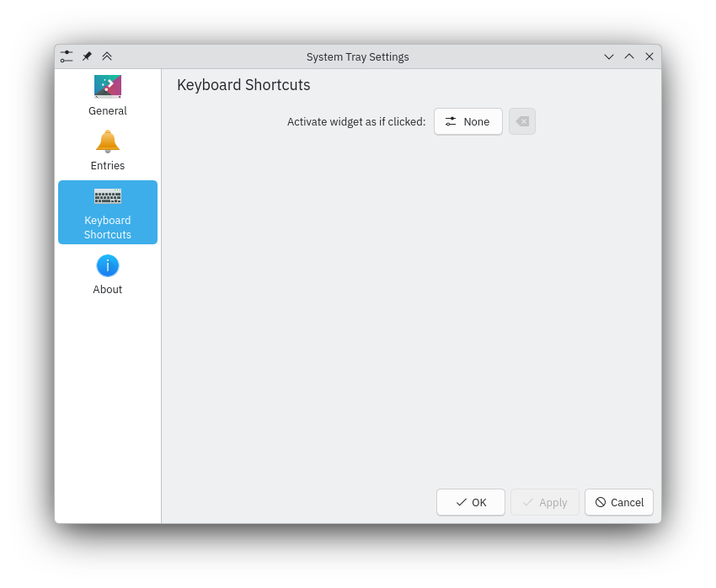Screen dimensions: 716x588
Task: Open the window menu icon in title bar
Action: [67, 56]
